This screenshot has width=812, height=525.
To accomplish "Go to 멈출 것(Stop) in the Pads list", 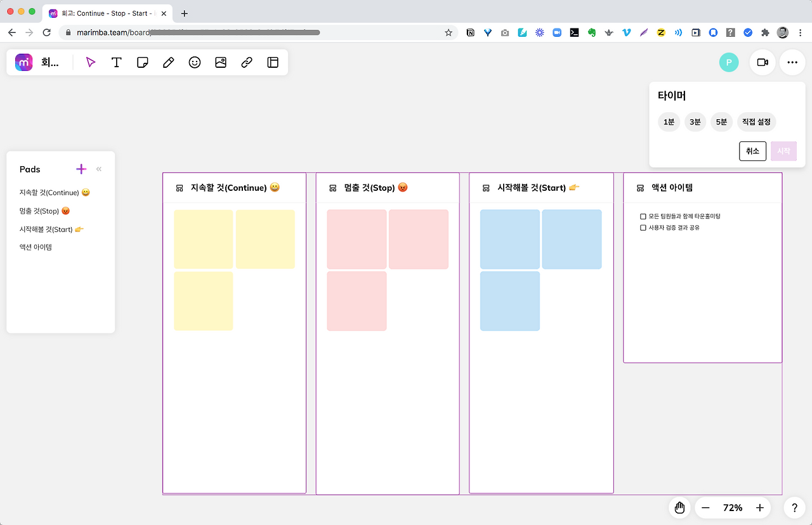I will [x=44, y=211].
